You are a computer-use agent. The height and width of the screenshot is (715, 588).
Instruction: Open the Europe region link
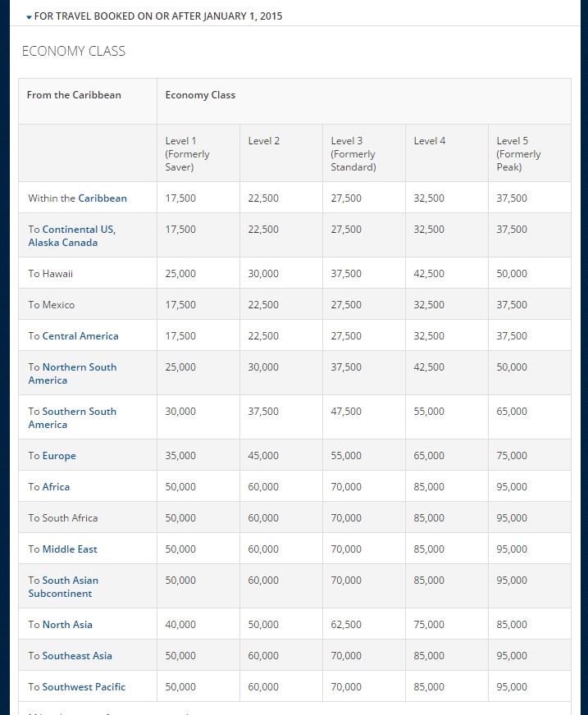point(59,456)
